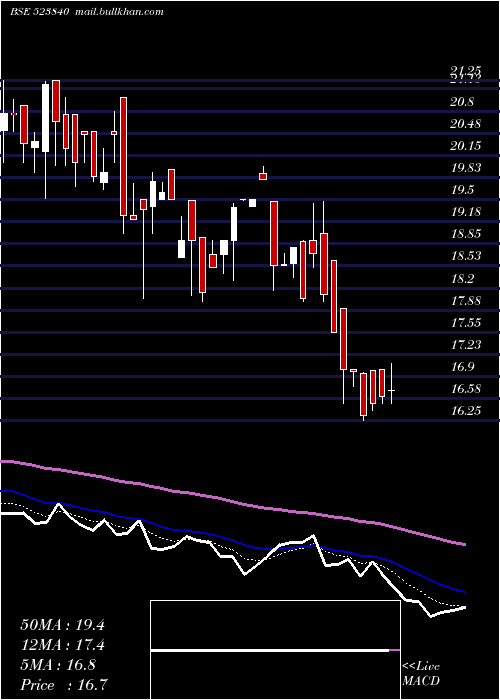Select the 16.25 price axis label
Screen dimensions: 500x700
tap(466, 411)
